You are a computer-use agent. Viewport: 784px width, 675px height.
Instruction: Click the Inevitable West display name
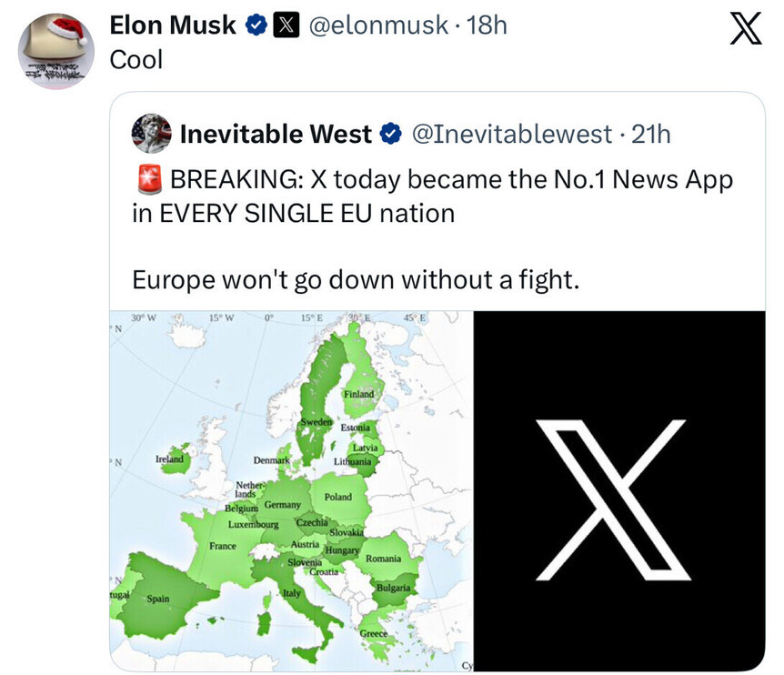point(276,135)
